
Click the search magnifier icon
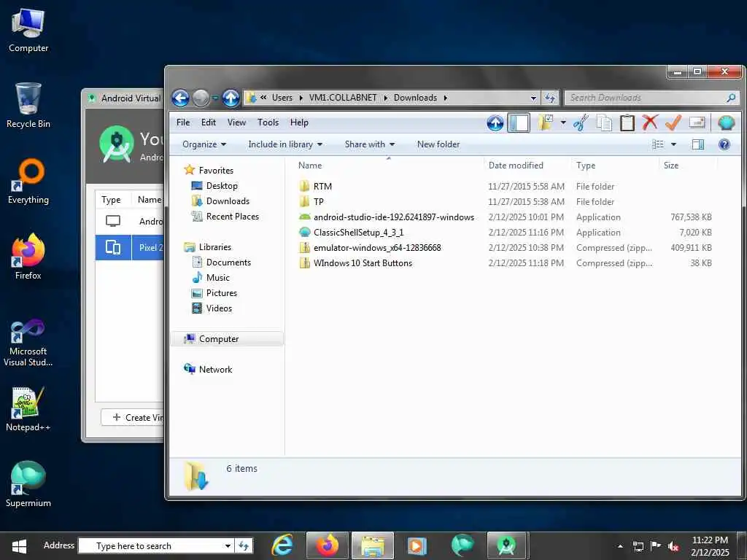[x=731, y=98]
